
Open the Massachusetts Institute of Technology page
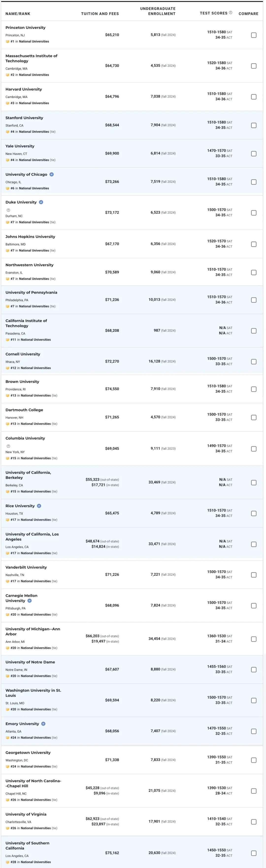[31, 58]
